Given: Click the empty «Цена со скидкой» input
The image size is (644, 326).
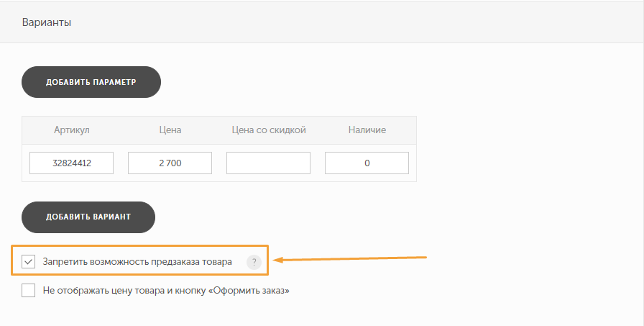Looking at the screenshot, I should tap(268, 163).
